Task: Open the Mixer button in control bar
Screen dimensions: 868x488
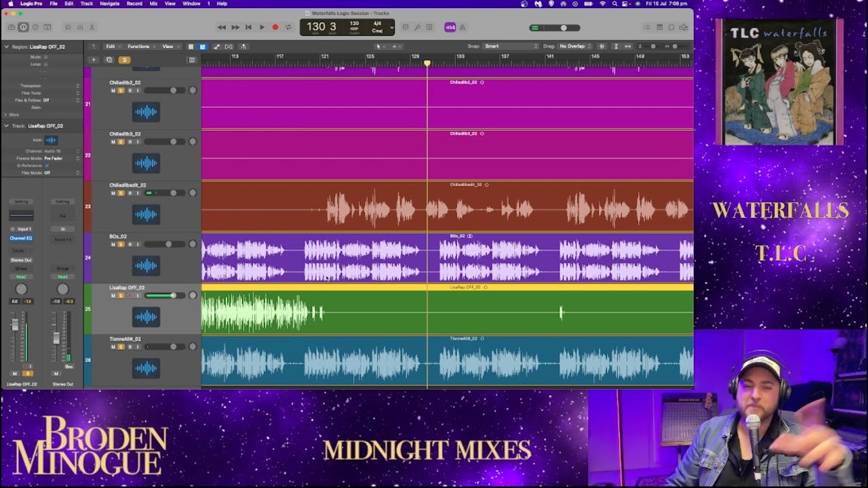Action: coord(80,27)
